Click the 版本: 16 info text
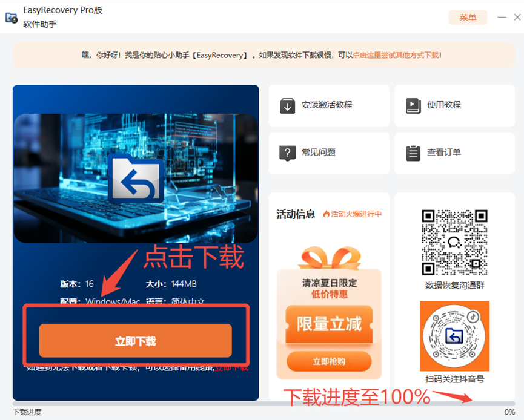The height and width of the screenshot is (420, 524). click(x=77, y=284)
